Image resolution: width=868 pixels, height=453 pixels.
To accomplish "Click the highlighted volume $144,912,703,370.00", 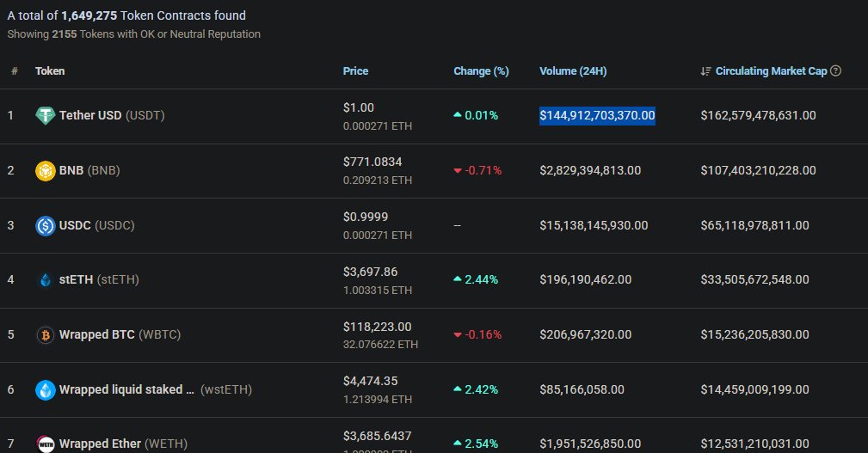I will point(597,115).
